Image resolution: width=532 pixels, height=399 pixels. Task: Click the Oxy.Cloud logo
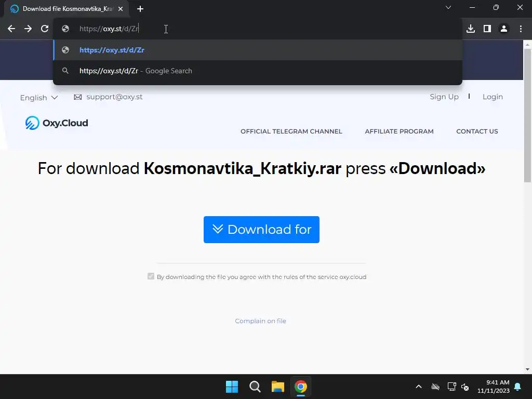(57, 123)
